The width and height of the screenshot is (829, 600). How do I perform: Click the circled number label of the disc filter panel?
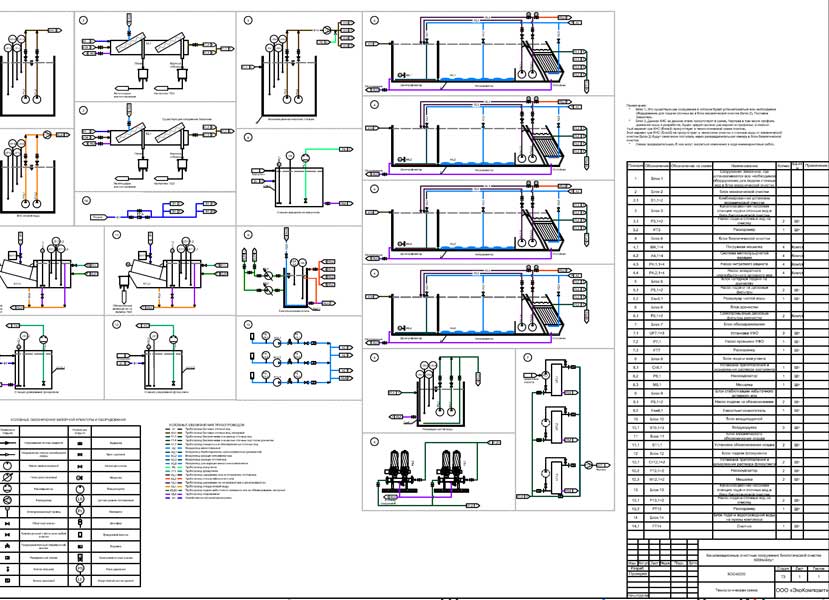click(374, 441)
